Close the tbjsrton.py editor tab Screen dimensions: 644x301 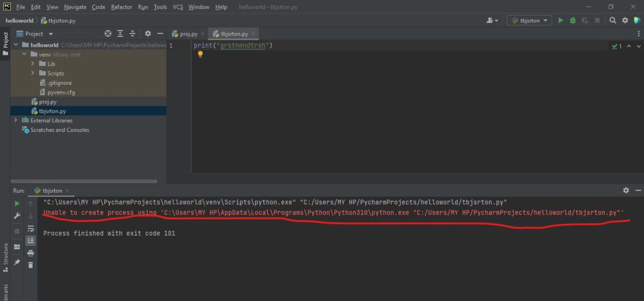coord(254,33)
